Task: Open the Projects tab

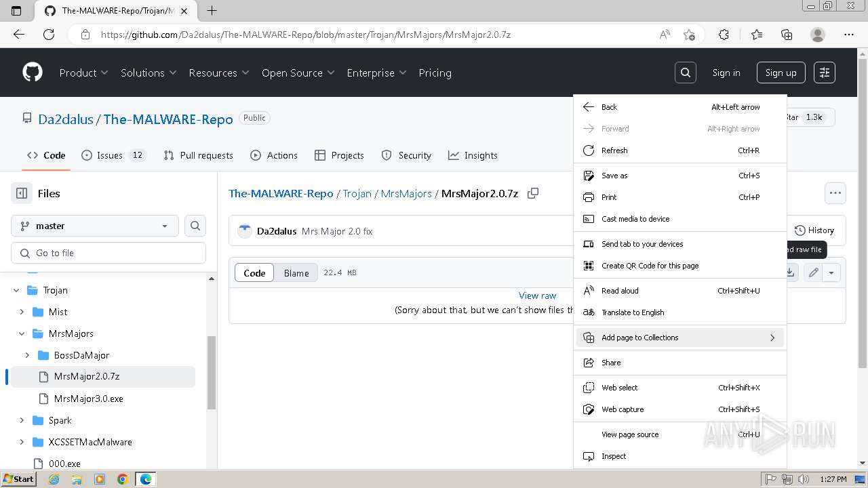Action: (339, 155)
